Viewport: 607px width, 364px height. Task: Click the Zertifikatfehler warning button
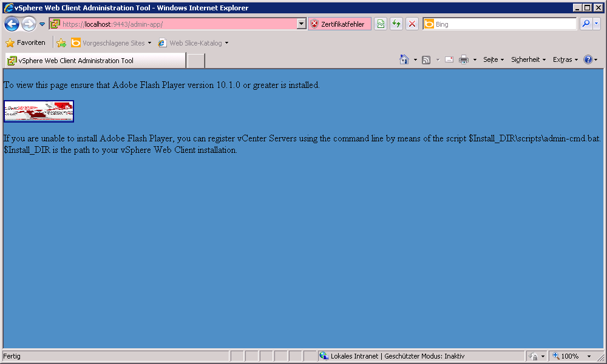[x=337, y=24]
